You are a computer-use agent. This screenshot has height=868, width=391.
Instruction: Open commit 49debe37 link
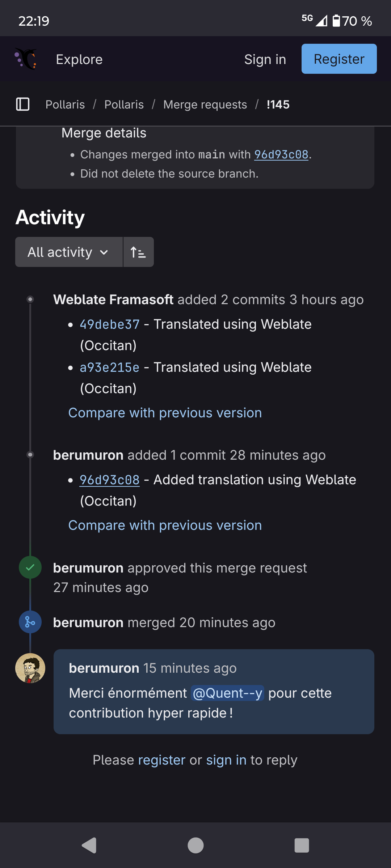110,324
